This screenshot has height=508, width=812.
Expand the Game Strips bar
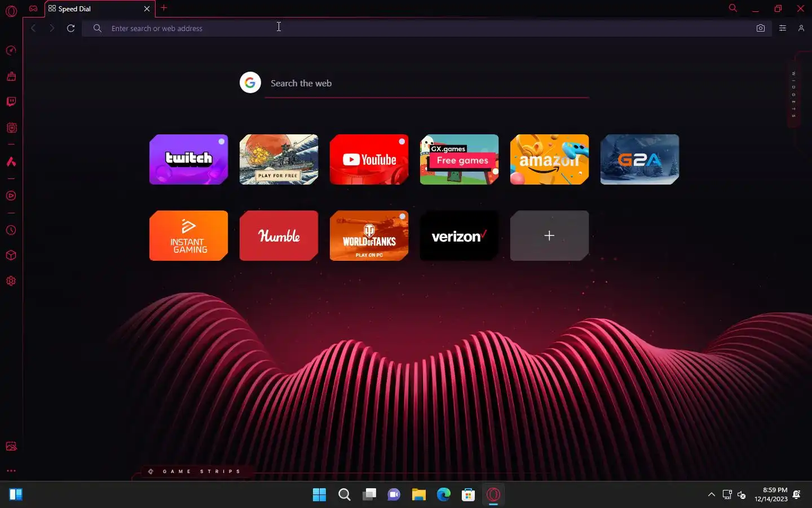pyautogui.click(x=196, y=471)
